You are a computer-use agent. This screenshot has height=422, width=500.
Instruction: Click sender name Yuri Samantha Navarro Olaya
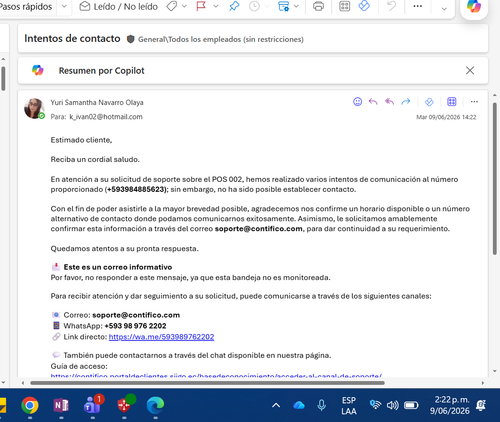tap(97, 102)
